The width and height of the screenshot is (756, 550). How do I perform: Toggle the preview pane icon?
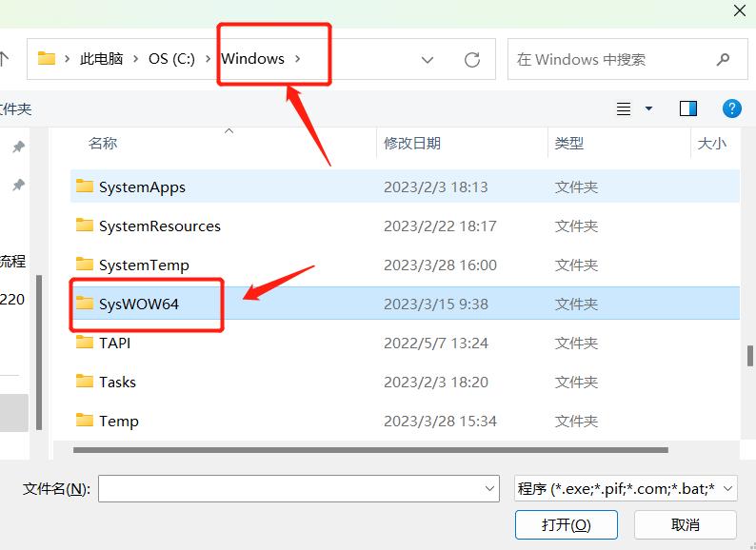click(x=688, y=108)
